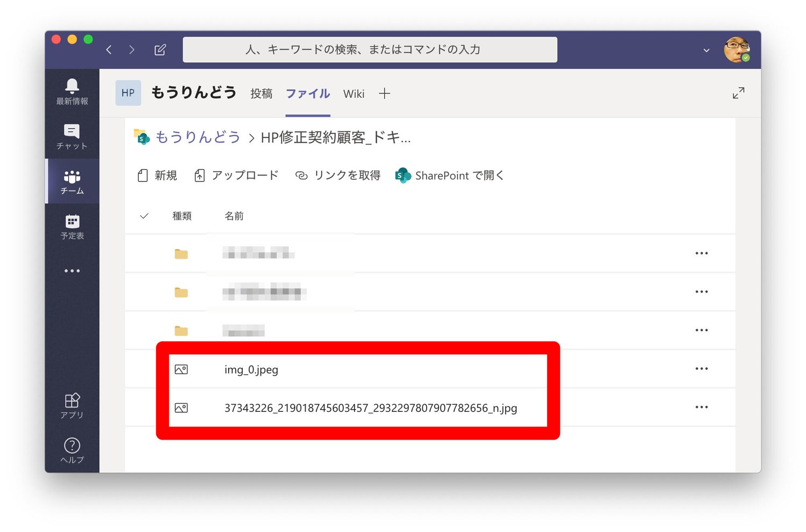Image resolution: width=806 pixels, height=532 pixels.
Task: Click SharePoint で開く button
Action: [x=450, y=176]
